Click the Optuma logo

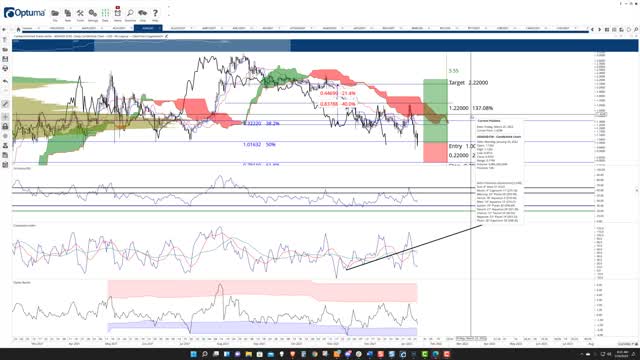(24, 13)
